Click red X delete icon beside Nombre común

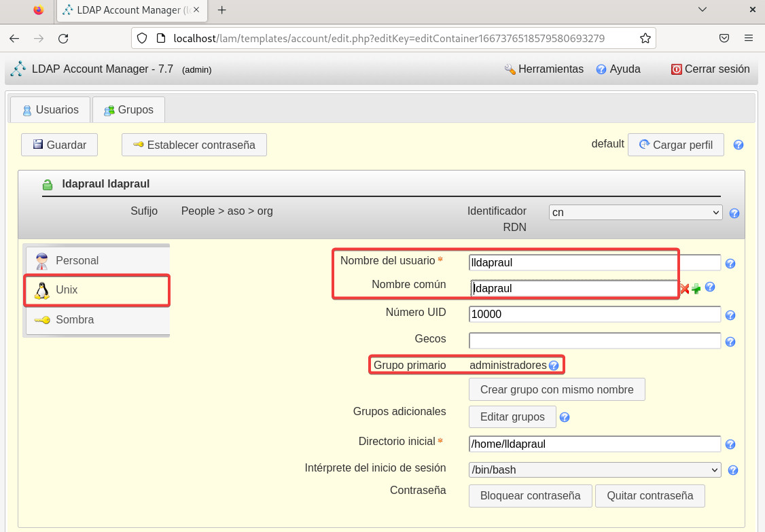685,289
